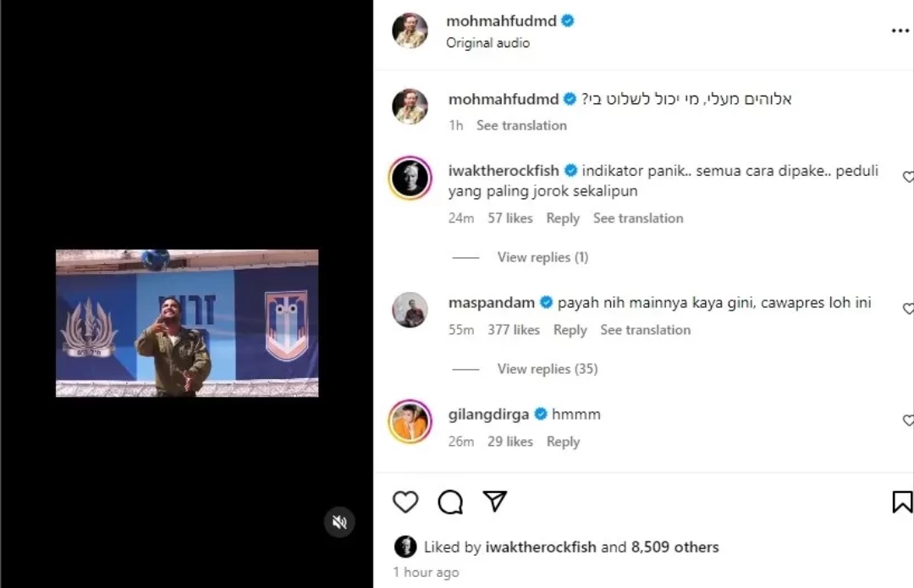The image size is (914, 588).
Task: Expand View replies (35) under maspandam
Action: tap(548, 368)
